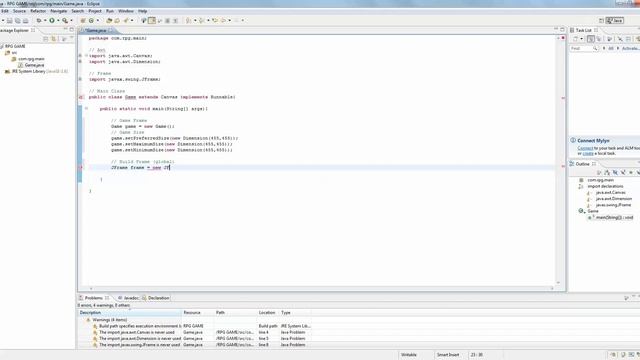The height and width of the screenshot is (360, 640).
Task: Click the Open Type toolbar icon
Action: pyautogui.click(x=109, y=20)
